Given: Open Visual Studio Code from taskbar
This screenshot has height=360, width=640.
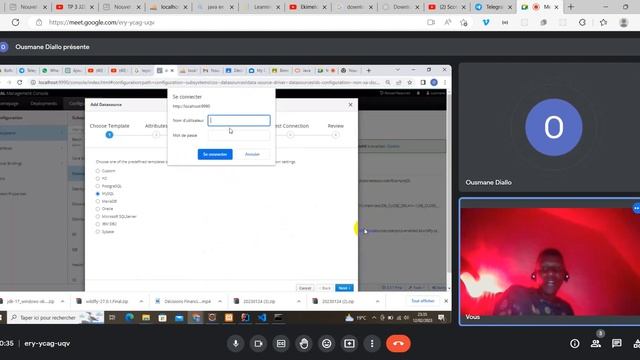Looking at the screenshot, I should pyautogui.click(x=262, y=318).
